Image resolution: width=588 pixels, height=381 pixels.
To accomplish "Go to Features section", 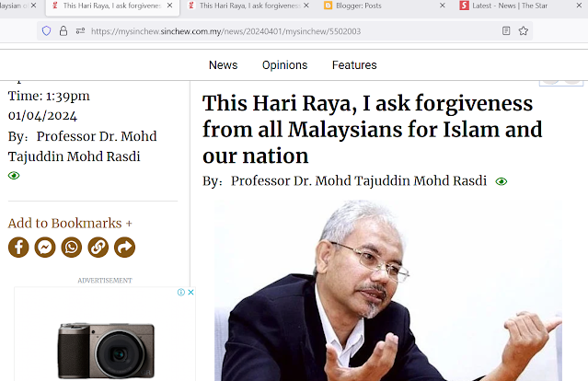I will click(354, 64).
